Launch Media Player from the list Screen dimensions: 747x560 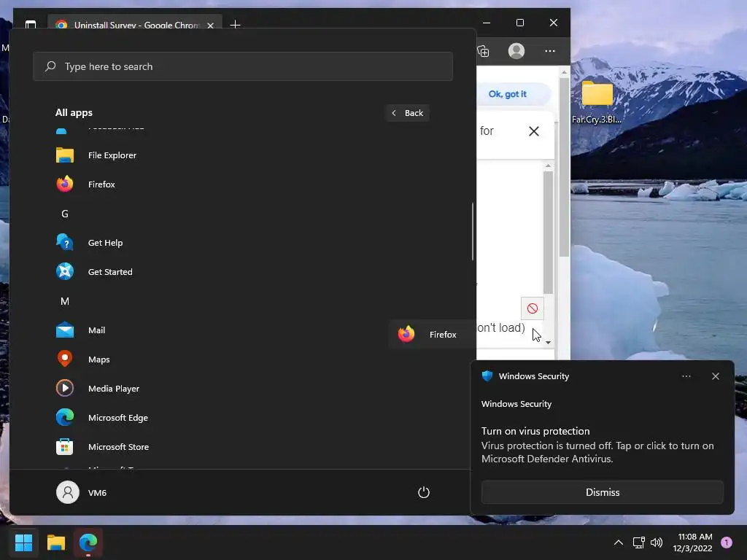click(x=113, y=389)
